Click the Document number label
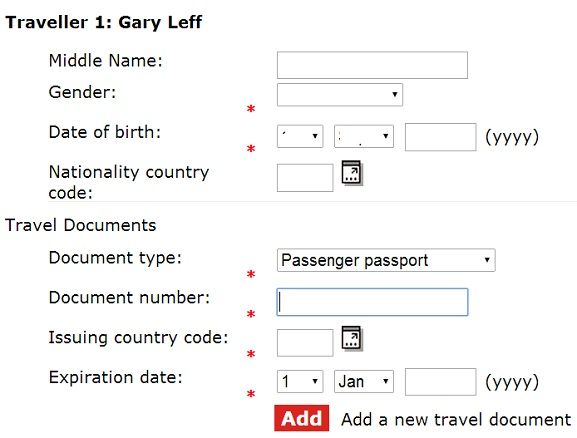Viewport: 577px width, 438px height. (129, 297)
